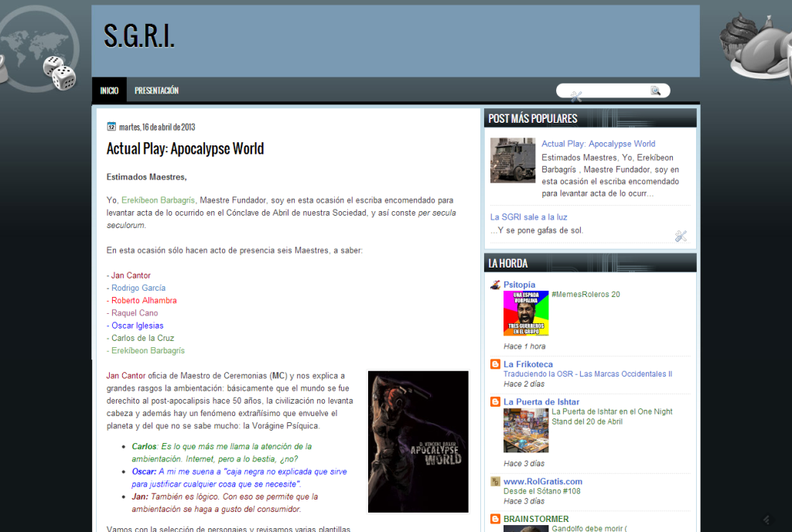The width and height of the screenshot is (792, 532).
Task: Open Desde el Sótano #108 post
Action: 541,491
